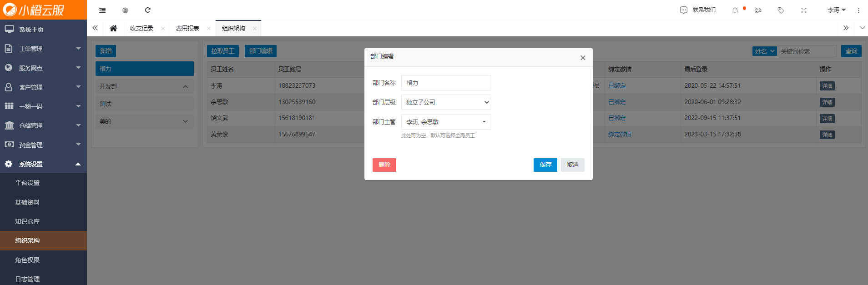Open 部门主管 selector showing 李涛, 余思敏

446,122
